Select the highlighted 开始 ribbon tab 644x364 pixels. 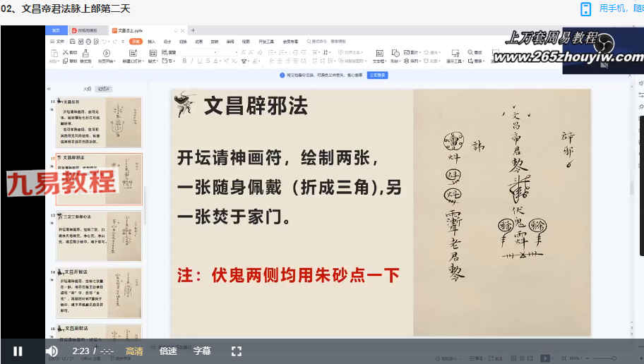point(136,42)
